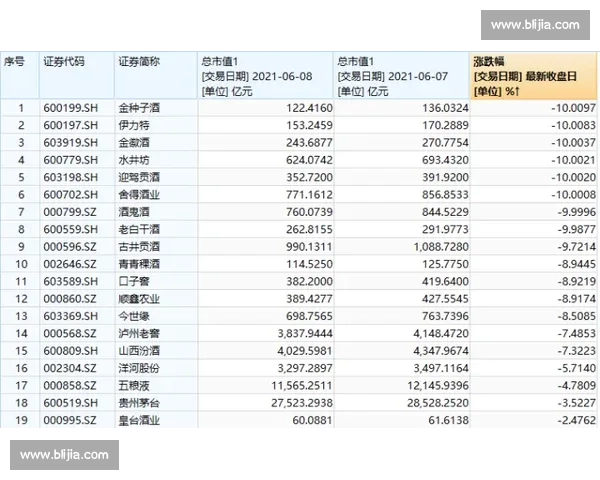The image size is (600, 480).
Task: Select the 总市值1 2021-06-07 column header
Action: point(401,76)
